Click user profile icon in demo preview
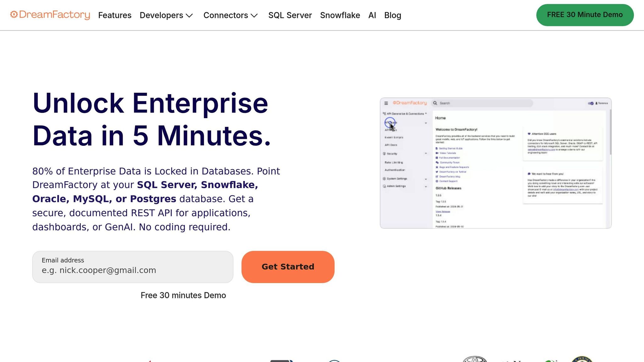Screen dimensions: 644x362 (x=597, y=103)
